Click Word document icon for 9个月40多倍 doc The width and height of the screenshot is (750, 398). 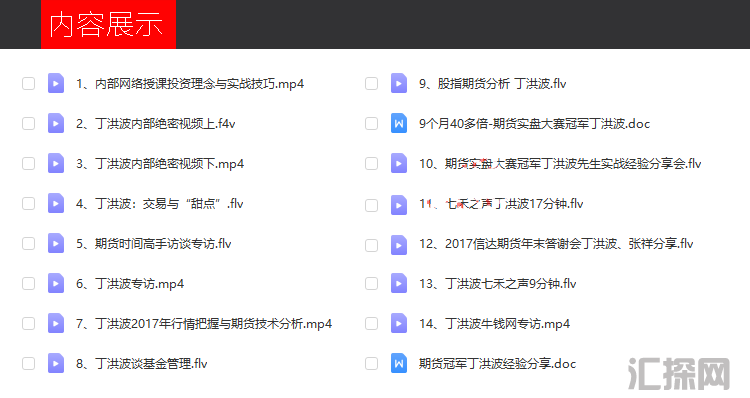coord(399,123)
